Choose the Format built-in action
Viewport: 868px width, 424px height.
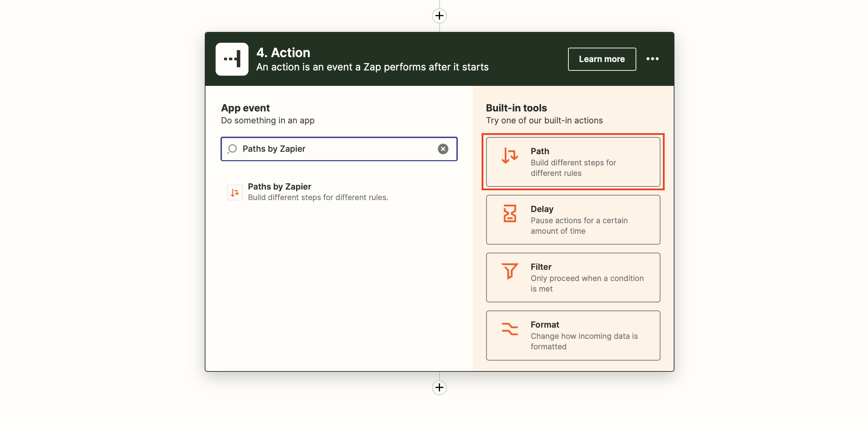coord(573,335)
